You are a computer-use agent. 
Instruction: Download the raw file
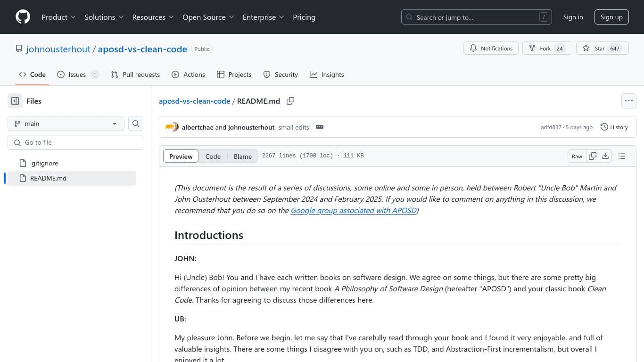click(x=605, y=156)
